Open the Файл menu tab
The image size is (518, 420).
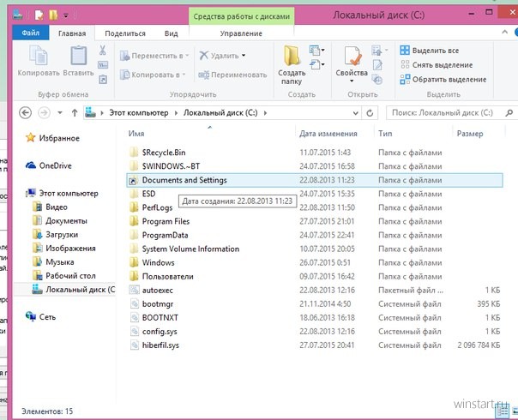(x=31, y=33)
